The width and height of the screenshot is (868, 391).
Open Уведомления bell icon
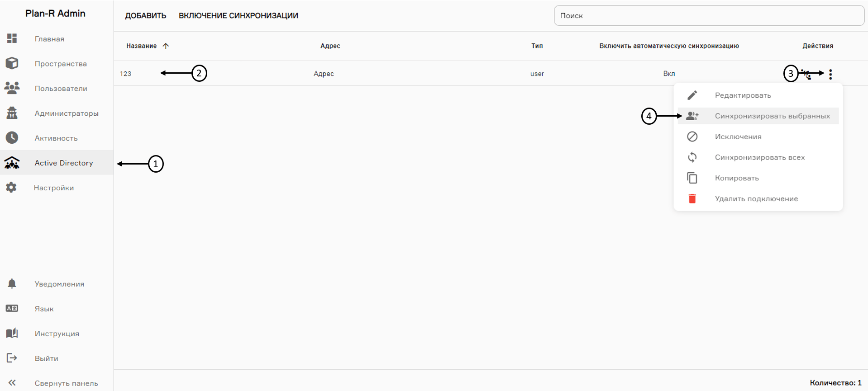[x=12, y=283]
